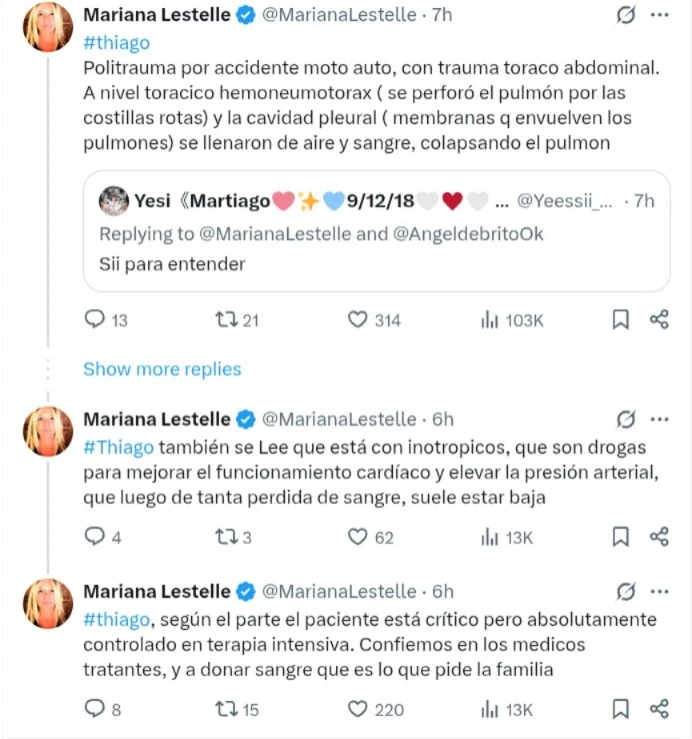The width and height of the screenshot is (692, 739).
Task: Like the inotropicos tweet with 62 likes
Action: click(x=358, y=537)
